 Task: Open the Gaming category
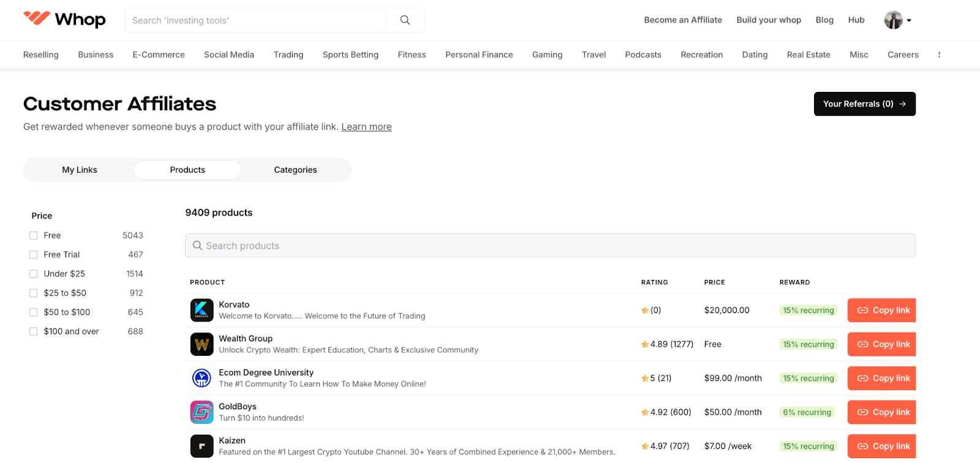tap(547, 55)
